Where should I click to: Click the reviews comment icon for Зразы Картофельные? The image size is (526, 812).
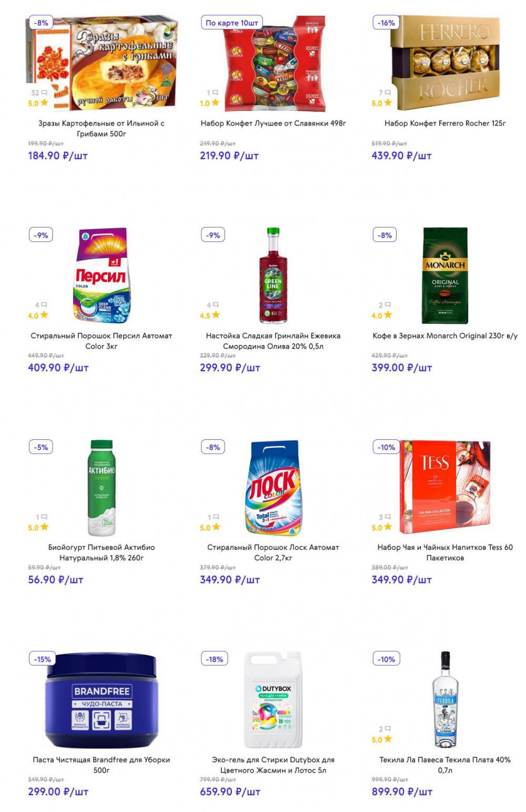pos(44,93)
